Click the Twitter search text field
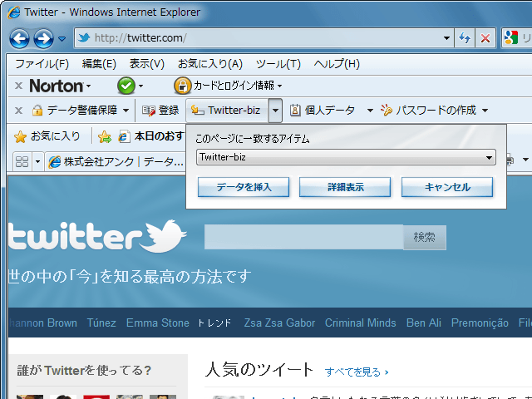 [303, 237]
